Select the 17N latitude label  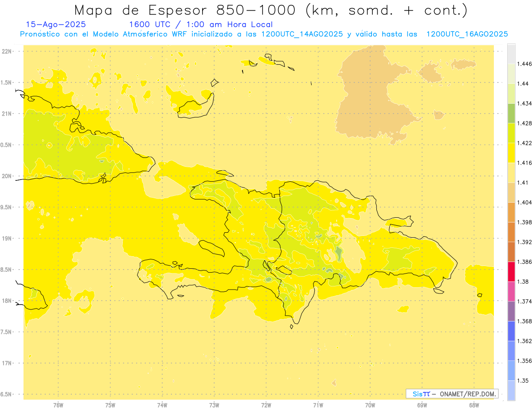click(7, 364)
